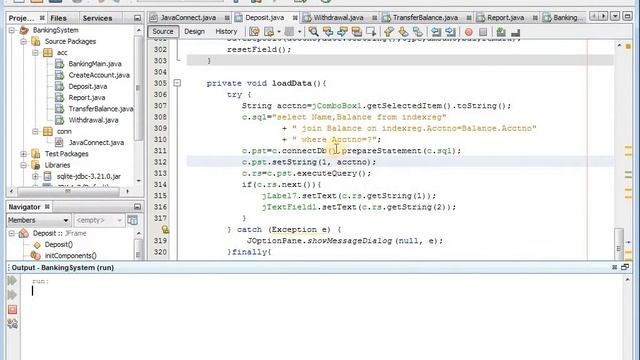The width and height of the screenshot is (640, 360).
Task: Expand sqlite-jdbc-3.21.0.jar node
Action: (x=36, y=176)
